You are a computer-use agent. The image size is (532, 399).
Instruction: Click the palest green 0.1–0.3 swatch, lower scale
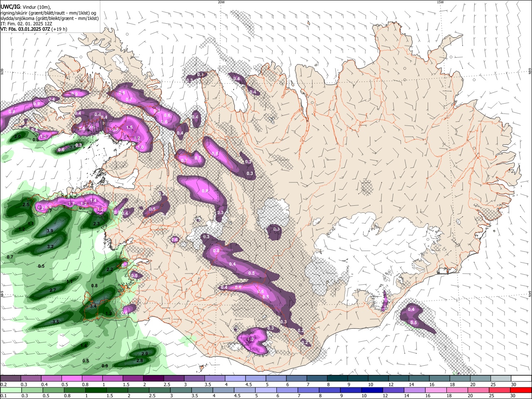pos(10,390)
